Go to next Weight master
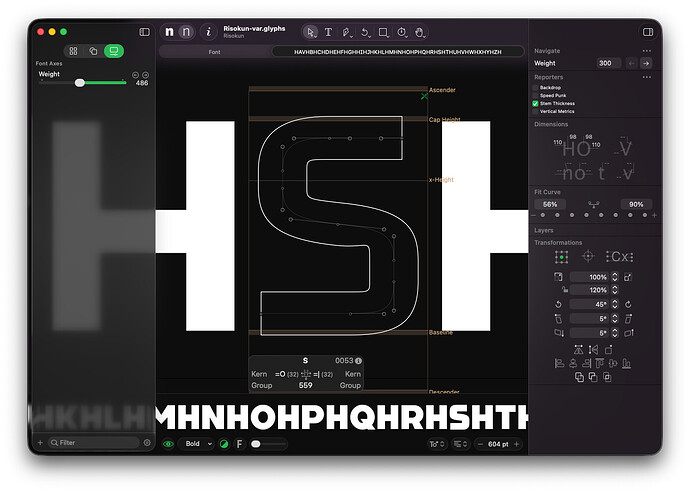This screenshot has width=690, height=492. pos(646,63)
